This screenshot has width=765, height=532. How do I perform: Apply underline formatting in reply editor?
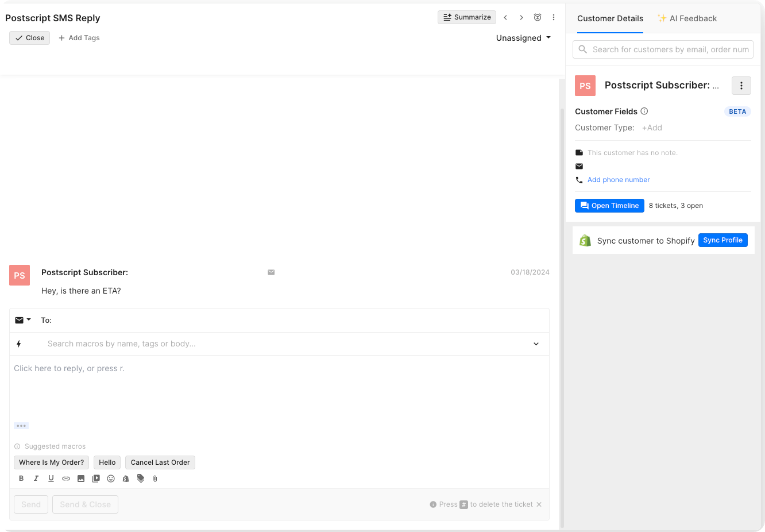(51, 479)
